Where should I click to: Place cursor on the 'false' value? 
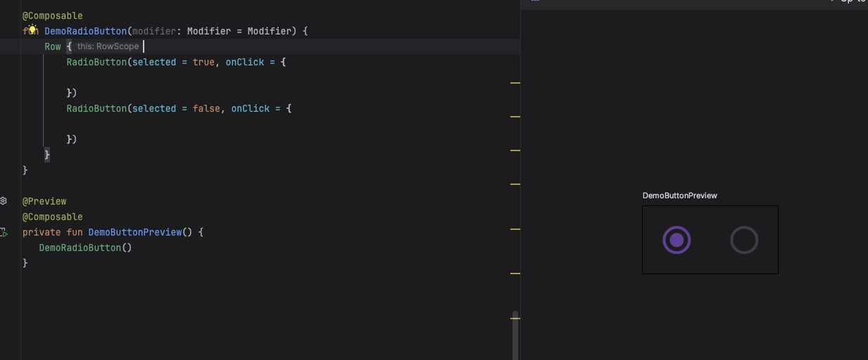point(206,108)
